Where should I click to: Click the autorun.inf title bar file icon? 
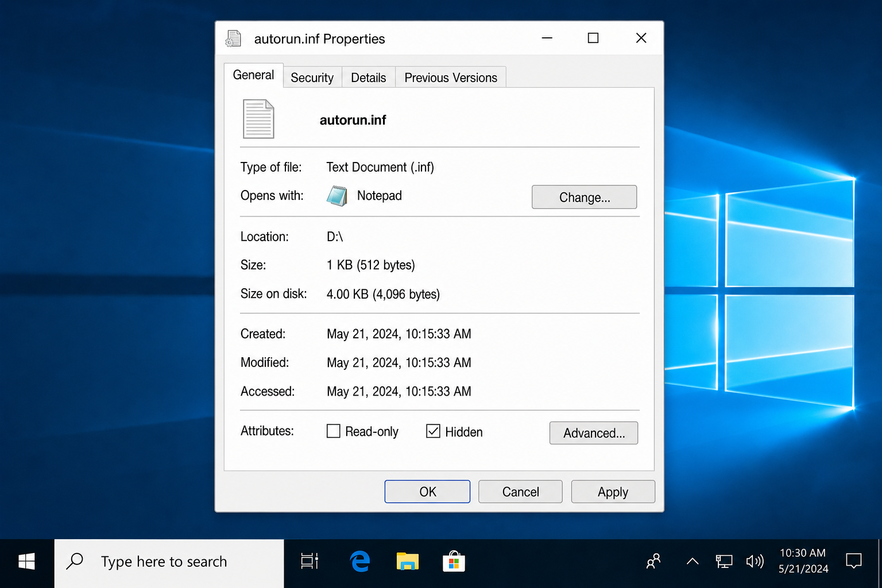[233, 38]
